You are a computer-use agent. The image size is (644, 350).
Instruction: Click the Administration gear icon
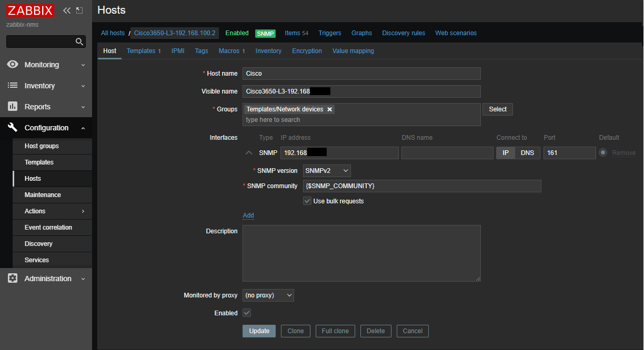tap(13, 279)
